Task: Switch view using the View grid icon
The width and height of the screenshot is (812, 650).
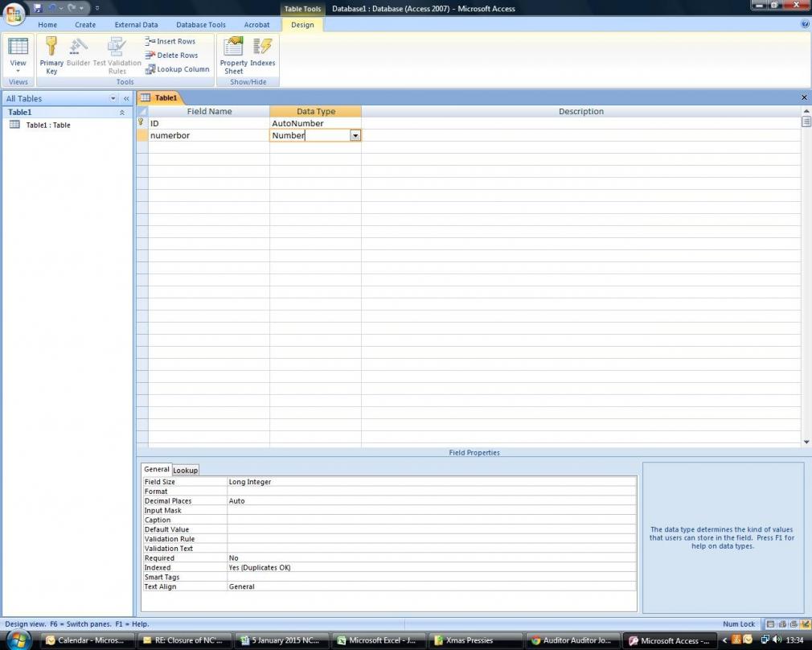Action: click(x=18, y=47)
